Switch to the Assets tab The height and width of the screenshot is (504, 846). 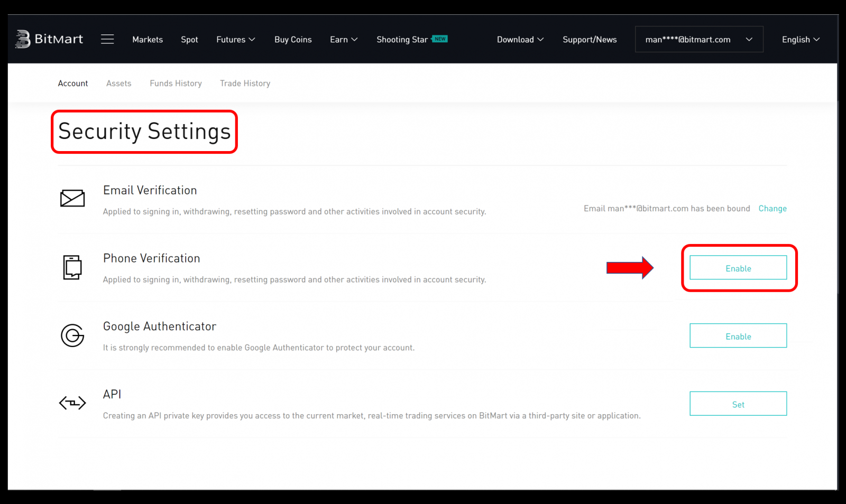click(118, 83)
